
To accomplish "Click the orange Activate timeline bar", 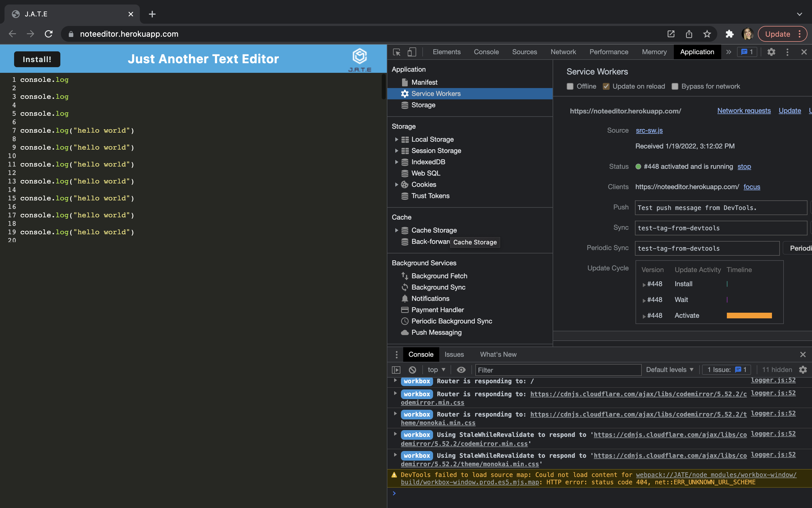I will pyautogui.click(x=749, y=316).
